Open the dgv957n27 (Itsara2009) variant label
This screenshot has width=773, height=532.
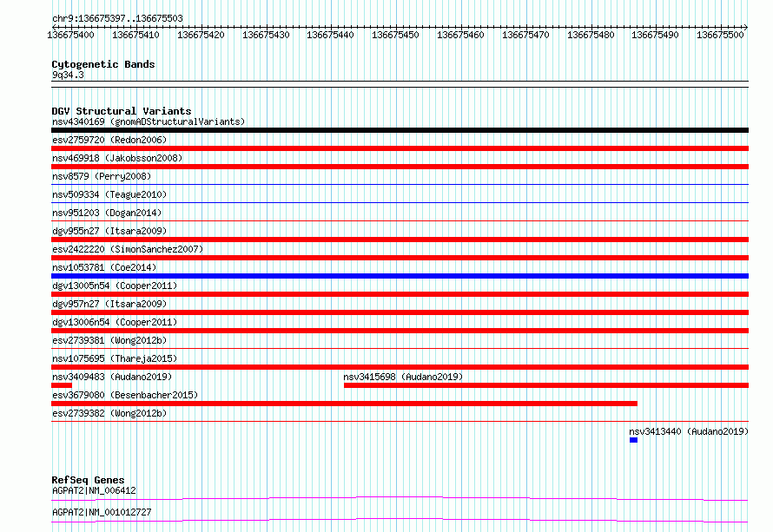pos(109,304)
